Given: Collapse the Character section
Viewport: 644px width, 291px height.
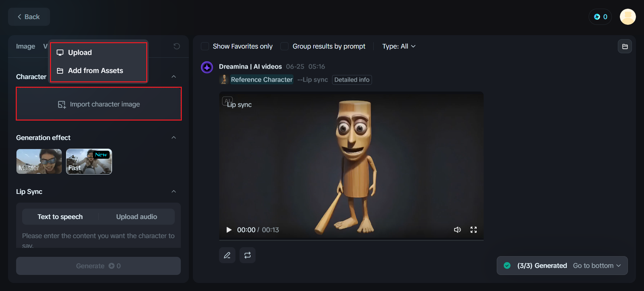Looking at the screenshot, I should 174,77.
